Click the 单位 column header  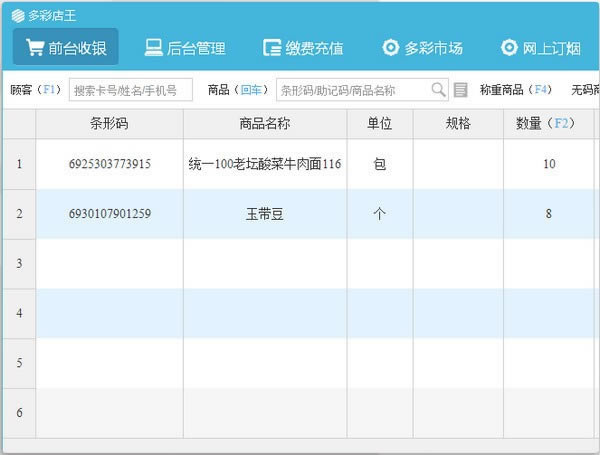point(380,124)
